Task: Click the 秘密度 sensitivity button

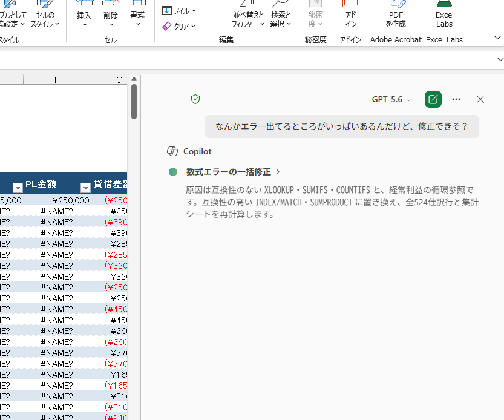Action: (x=316, y=15)
